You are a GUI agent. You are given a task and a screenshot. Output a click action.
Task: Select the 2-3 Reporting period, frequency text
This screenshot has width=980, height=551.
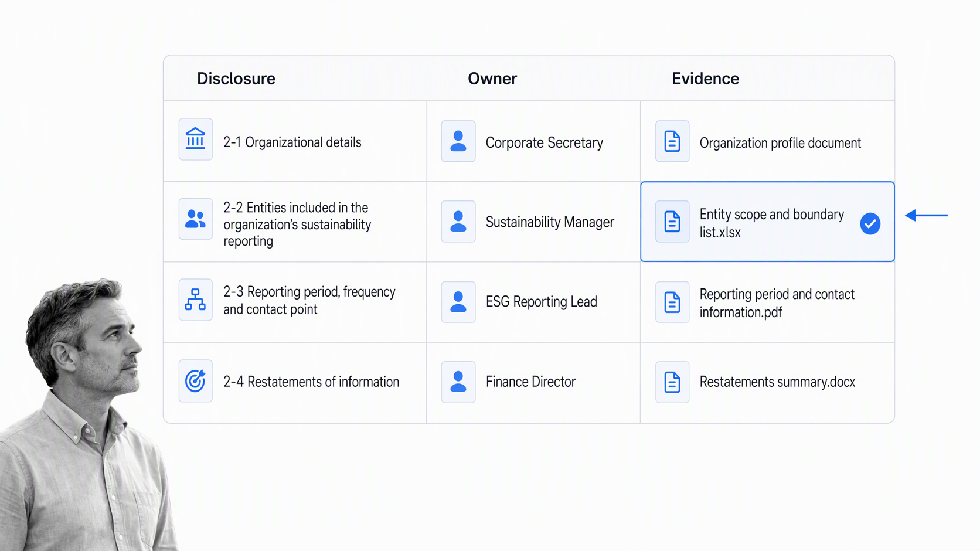point(309,300)
